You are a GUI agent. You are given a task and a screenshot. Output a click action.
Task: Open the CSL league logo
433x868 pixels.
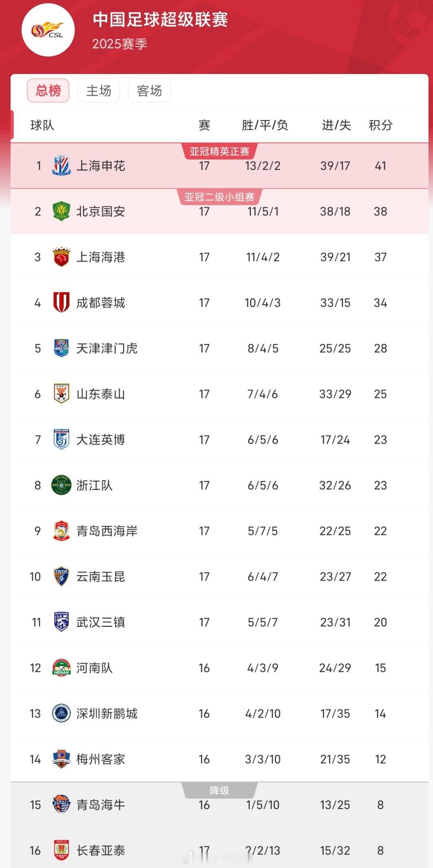[48, 30]
